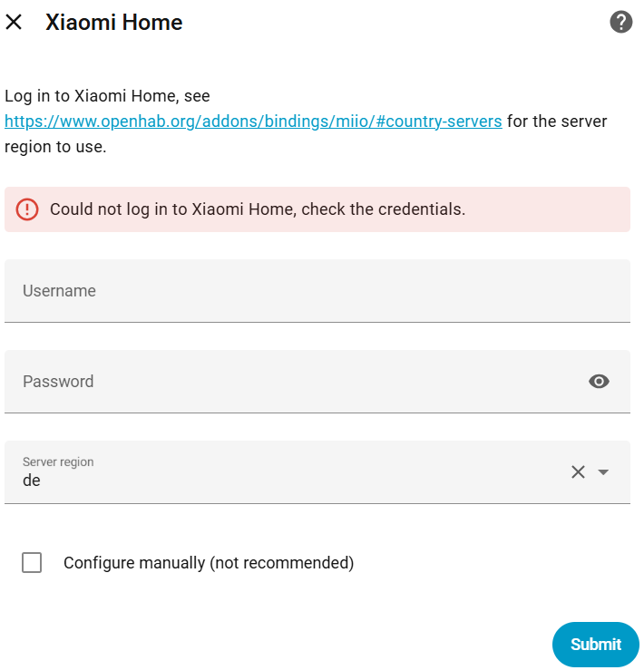Click the Xiaomi Home dialog title
This screenshot has height=670, width=644.
pyautogui.click(x=114, y=23)
